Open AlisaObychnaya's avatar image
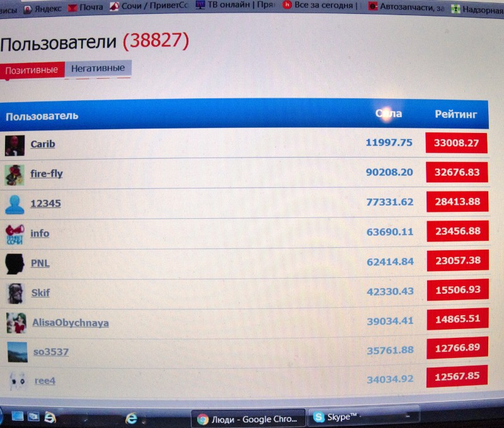 pos(16,323)
